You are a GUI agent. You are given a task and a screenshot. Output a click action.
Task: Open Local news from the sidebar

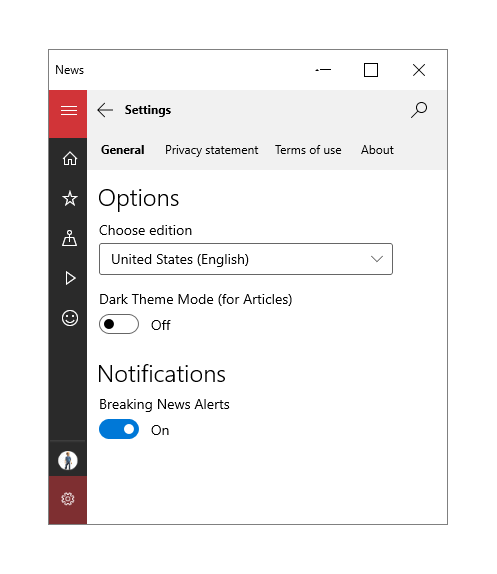point(70,238)
